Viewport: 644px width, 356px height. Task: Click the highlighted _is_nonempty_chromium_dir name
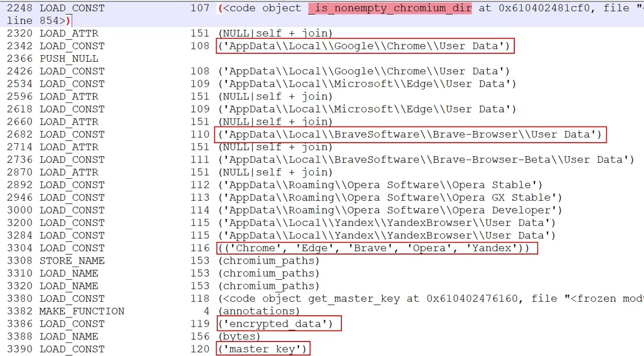tap(390, 8)
